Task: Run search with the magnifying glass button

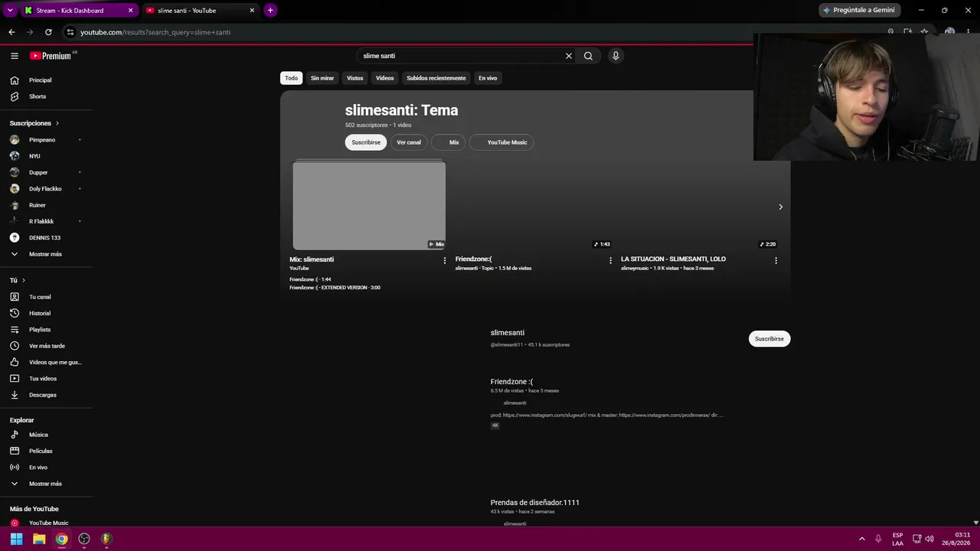Action: point(588,56)
